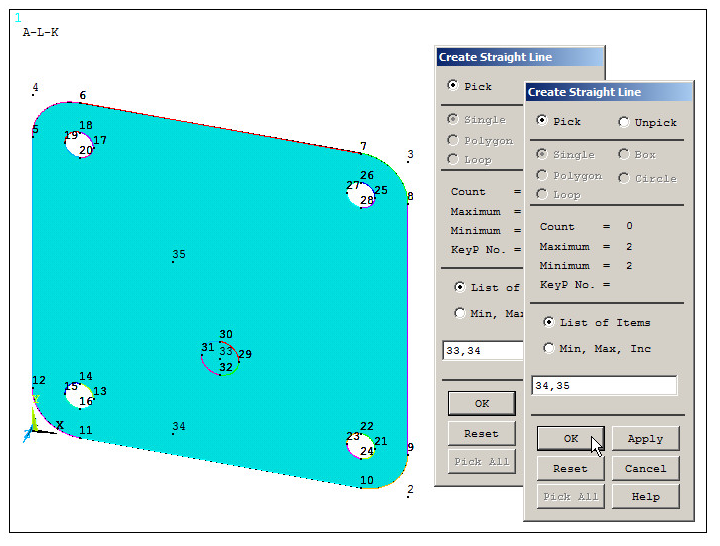Click Reset in the back dialog

482,433
